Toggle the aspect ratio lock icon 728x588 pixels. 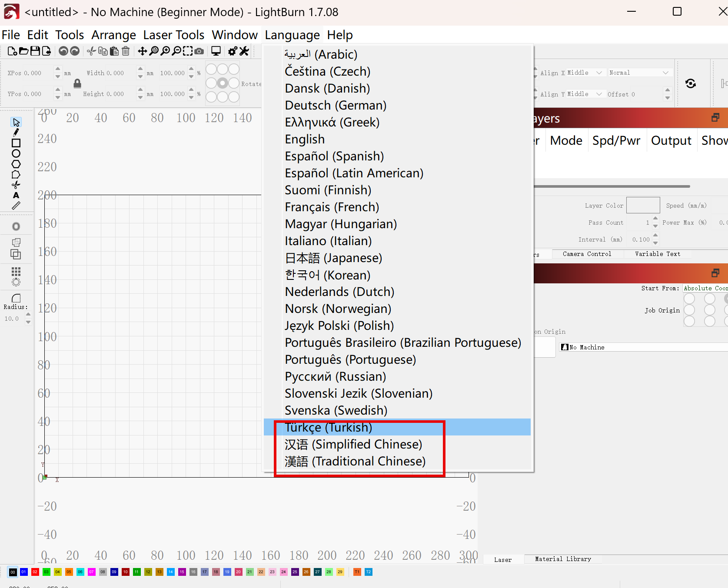coord(77,83)
